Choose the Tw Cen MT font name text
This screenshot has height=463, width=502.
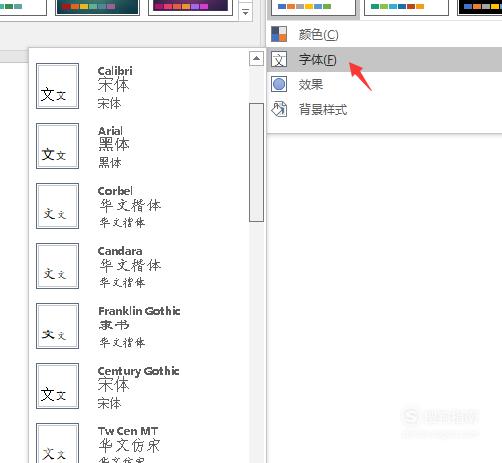point(128,431)
